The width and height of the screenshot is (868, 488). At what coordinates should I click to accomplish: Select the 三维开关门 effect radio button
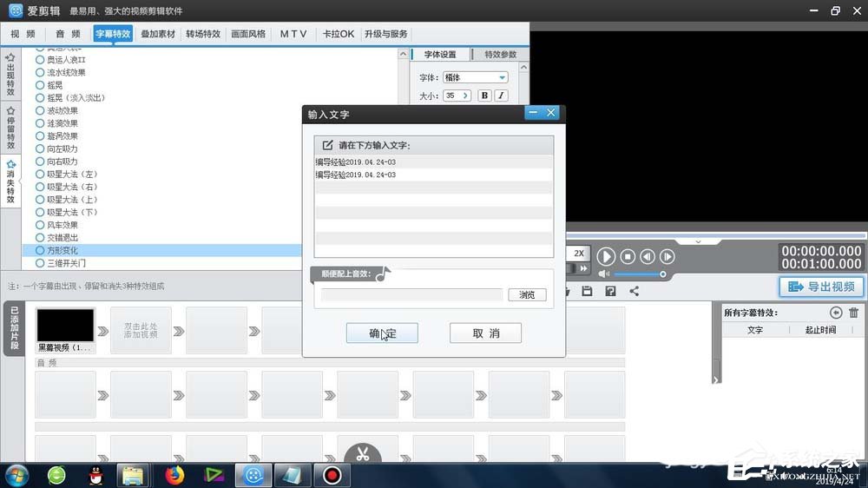(x=40, y=263)
